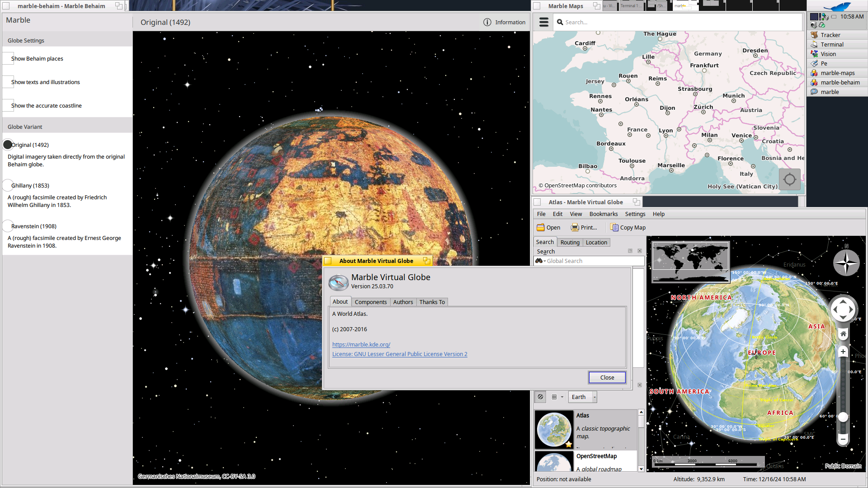This screenshot has height=488, width=868.
Task: Select marble in the Deskbar
Action: click(x=837, y=92)
